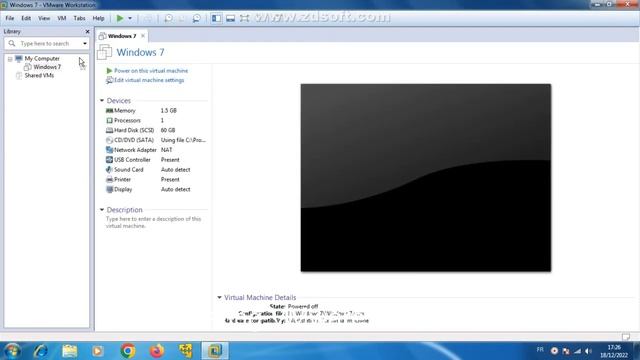Viewport: 640px width, 360px height.
Task: Toggle the Show Library sidebar toolbar icon
Action: point(216,18)
